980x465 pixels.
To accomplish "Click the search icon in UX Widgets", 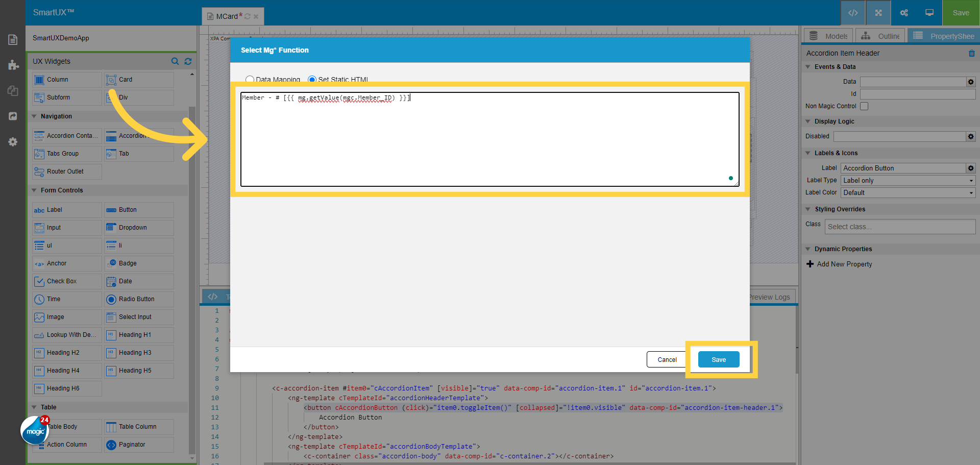I will [x=175, y=61].
